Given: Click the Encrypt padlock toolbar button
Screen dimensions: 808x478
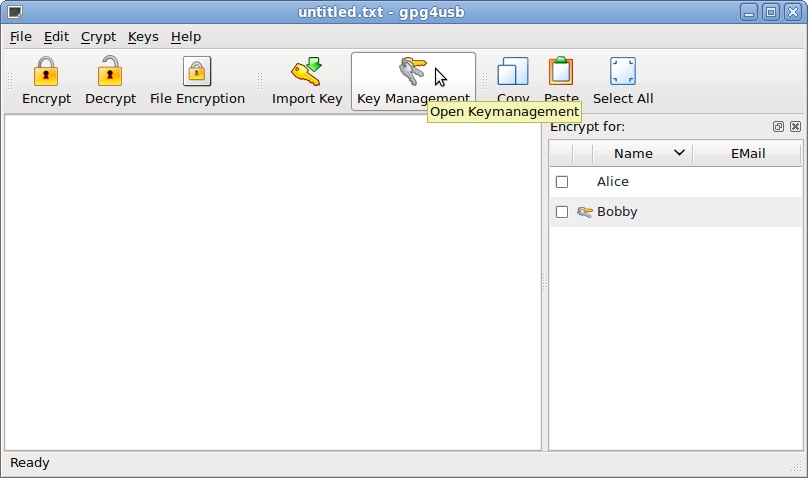Looking at the screenshot, I should [x=46, y=81].
